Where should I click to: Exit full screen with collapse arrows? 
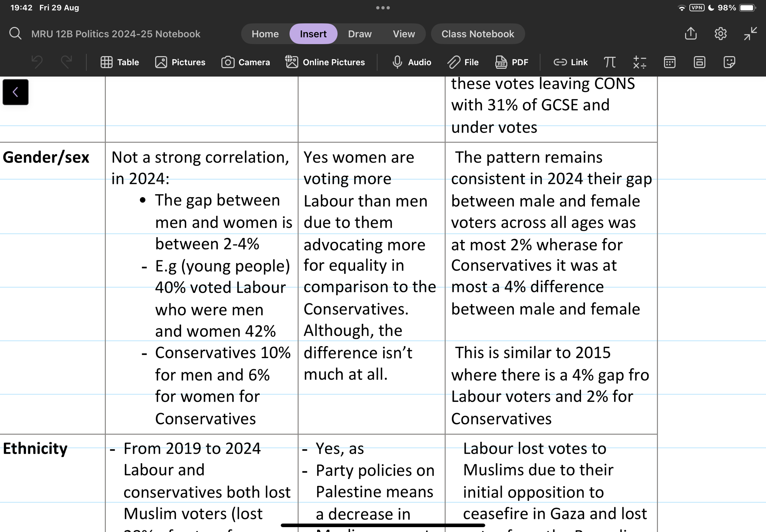click(750, 34)
